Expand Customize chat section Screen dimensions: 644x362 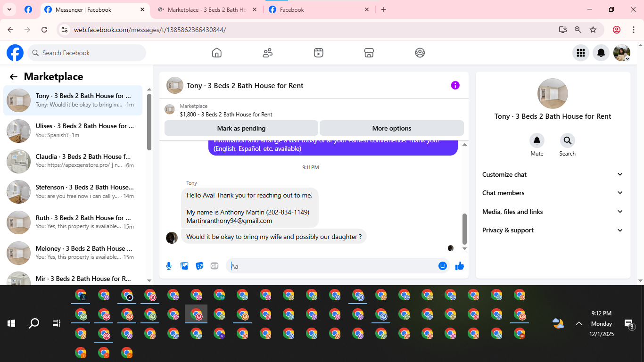click(553, 174)
